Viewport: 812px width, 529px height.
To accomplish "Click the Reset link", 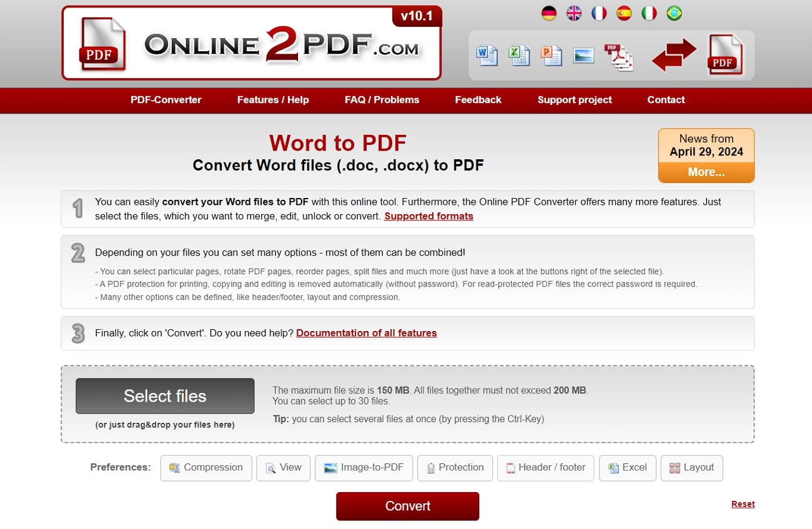I will [743, 504].
